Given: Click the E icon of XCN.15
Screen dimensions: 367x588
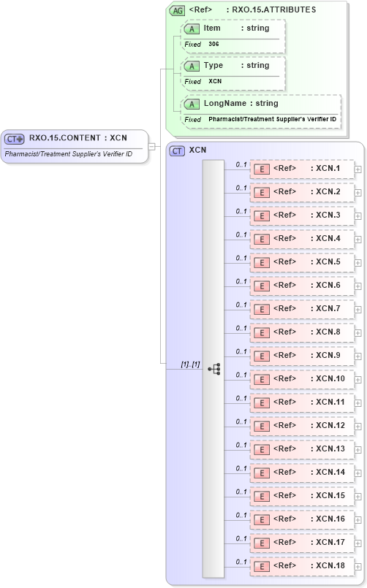Looking at the screenshot, I should (x=262, y=497).
